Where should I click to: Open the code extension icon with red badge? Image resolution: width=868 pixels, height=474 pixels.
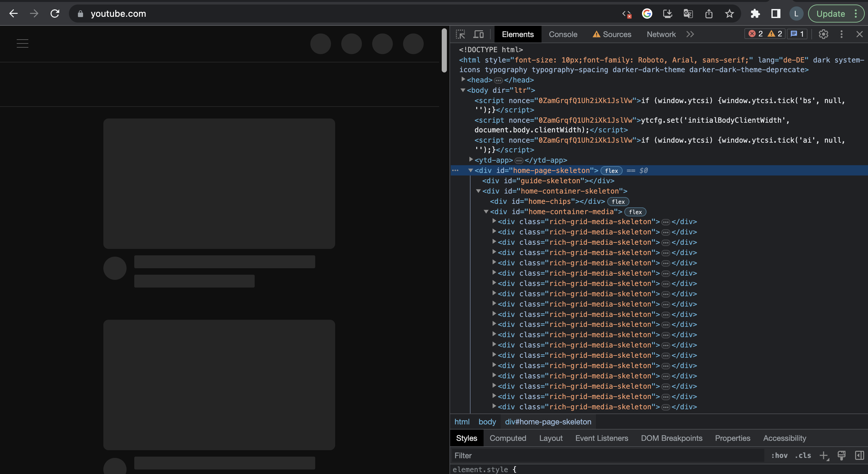627,14
